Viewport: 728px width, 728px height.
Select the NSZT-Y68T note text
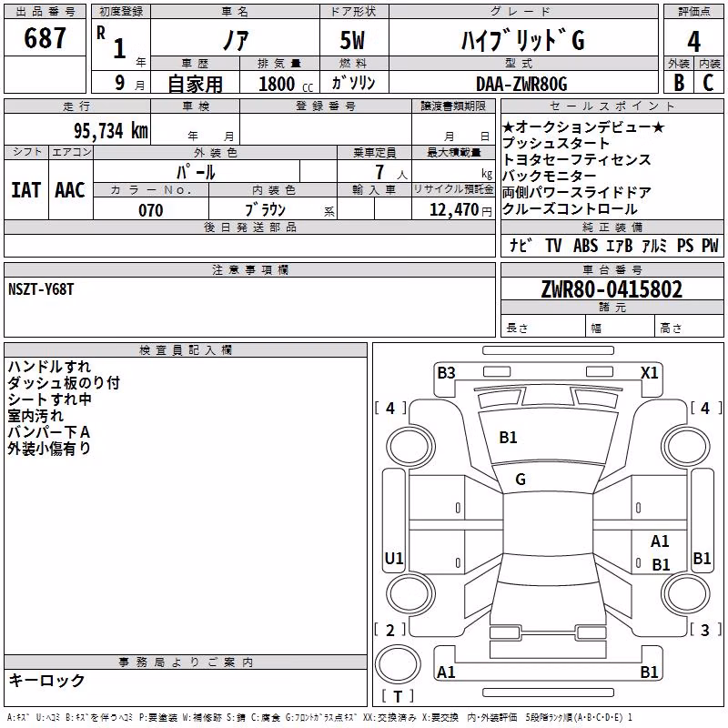coord(41,289)
